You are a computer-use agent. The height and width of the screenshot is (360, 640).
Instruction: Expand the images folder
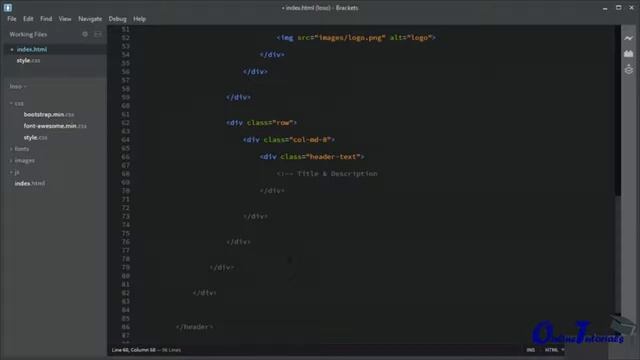[22, 160]
